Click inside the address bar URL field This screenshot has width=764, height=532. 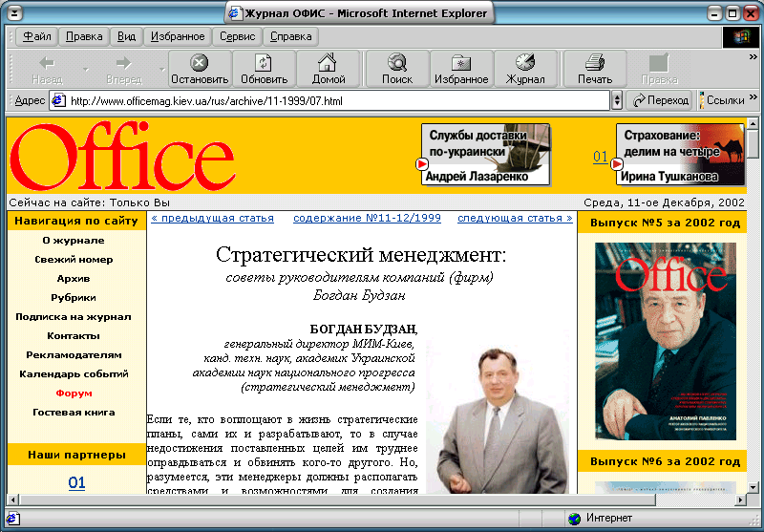[334, 100]
